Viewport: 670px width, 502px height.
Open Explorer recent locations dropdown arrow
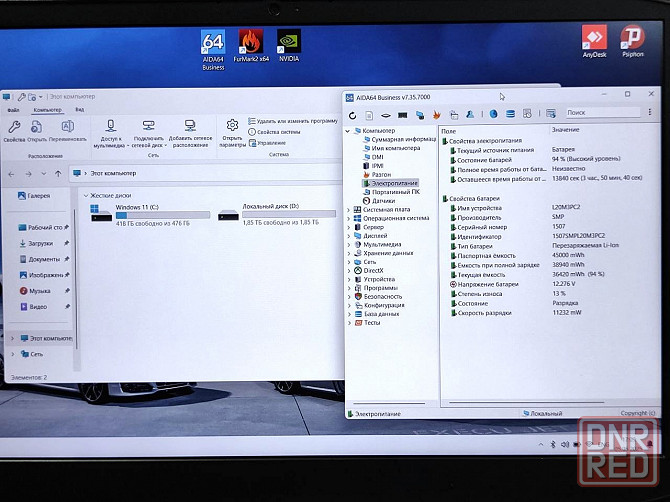point(44,174)
